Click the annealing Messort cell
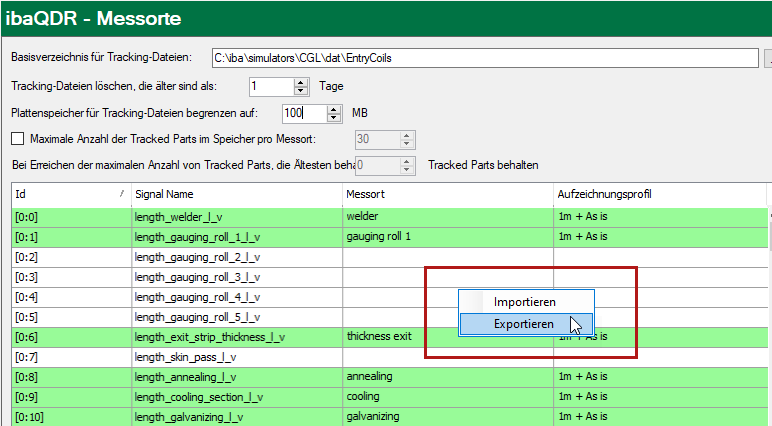Viewport: 772px width, 426px height. pyautogui.click(x=448, y=378)
